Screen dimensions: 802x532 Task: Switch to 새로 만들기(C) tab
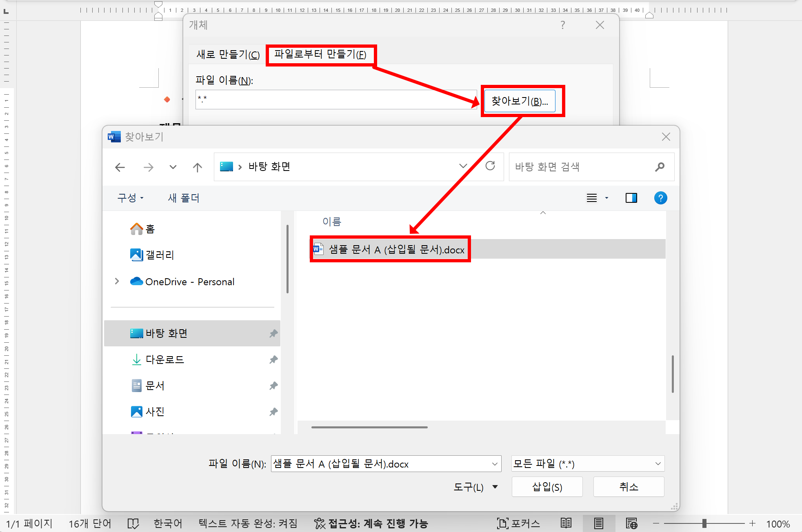[228, 54]
